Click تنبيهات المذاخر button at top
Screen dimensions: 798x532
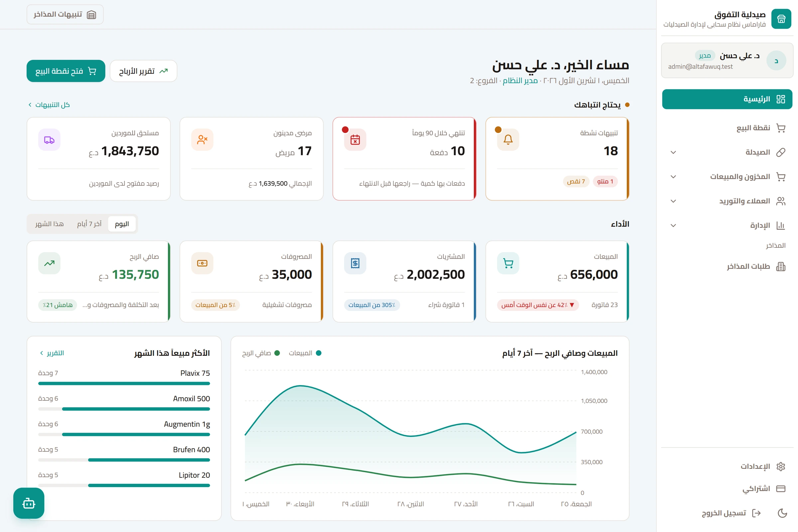[x=65, y=14]
